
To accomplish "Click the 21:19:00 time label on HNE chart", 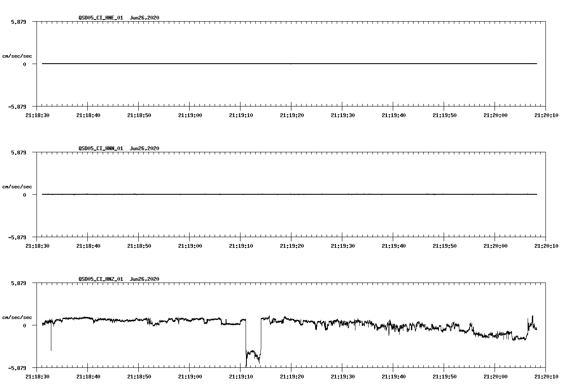I will point(190,115).
